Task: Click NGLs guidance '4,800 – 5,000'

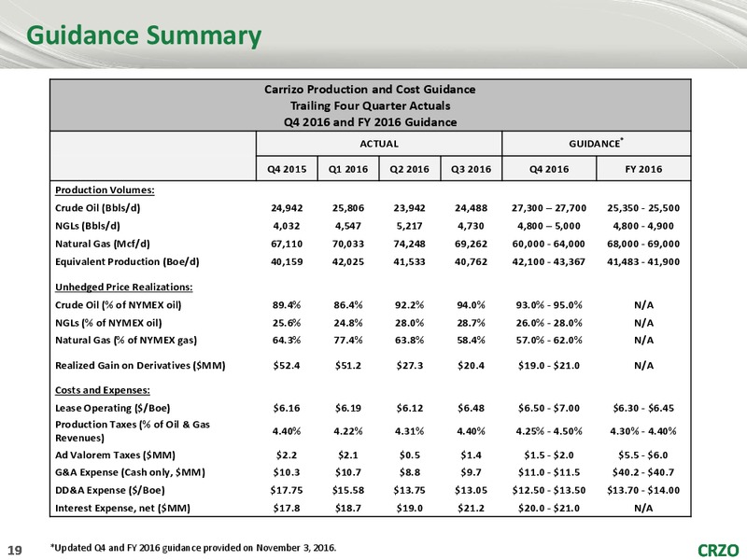Action: tap(549, 226)
